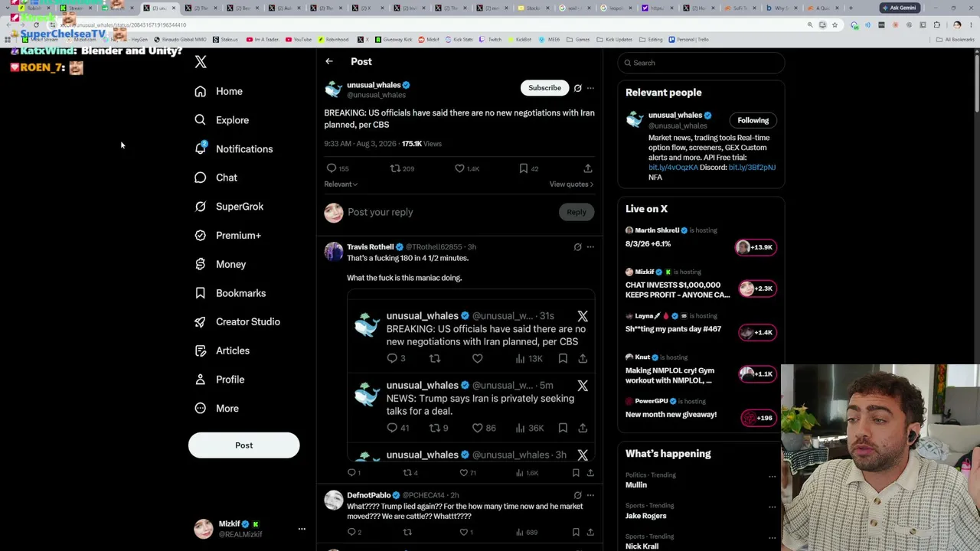Click the Following button for unusual_whales
This screenshot has width=980, height=551.
[753, 120]
